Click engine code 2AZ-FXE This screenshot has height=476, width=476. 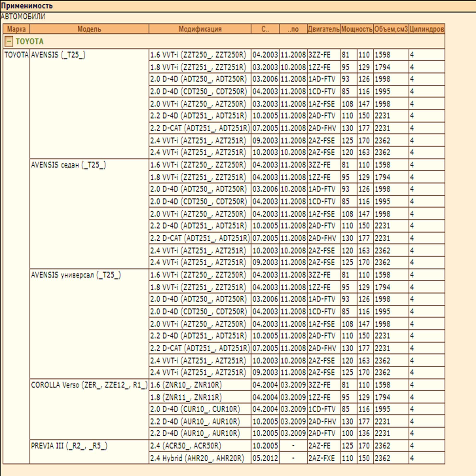tap(324, 458)
